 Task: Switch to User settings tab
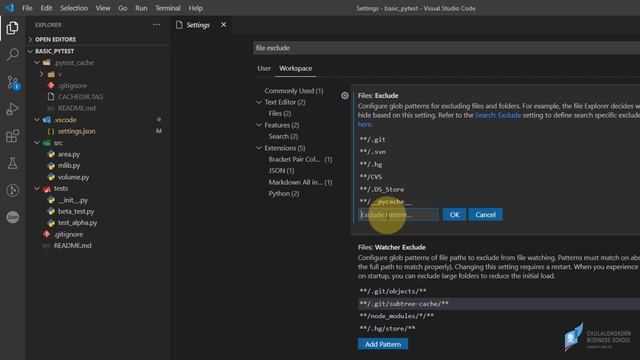click(x=264, y=69)
